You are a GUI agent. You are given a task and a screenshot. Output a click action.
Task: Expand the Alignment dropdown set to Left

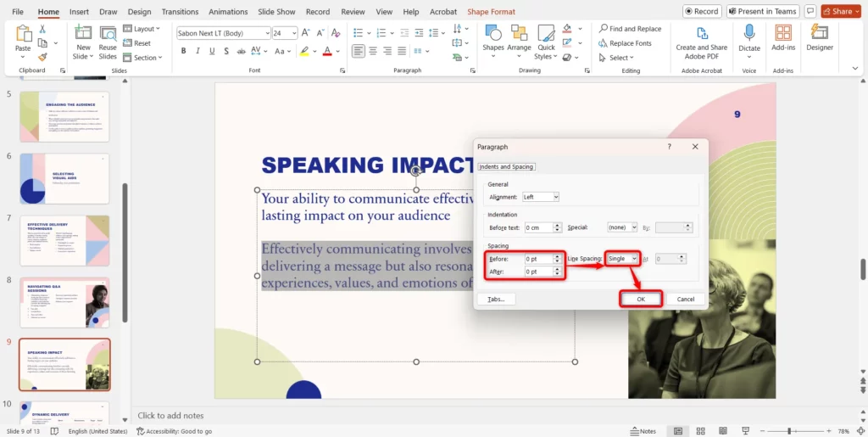(x=541, y=197)
